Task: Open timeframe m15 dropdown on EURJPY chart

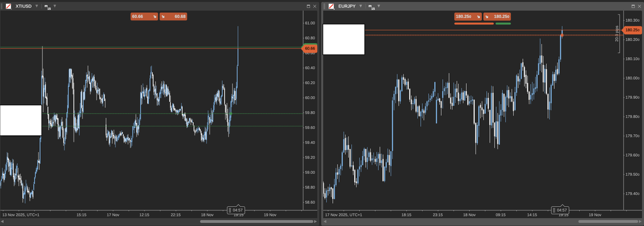Action: tap(378, 6)
